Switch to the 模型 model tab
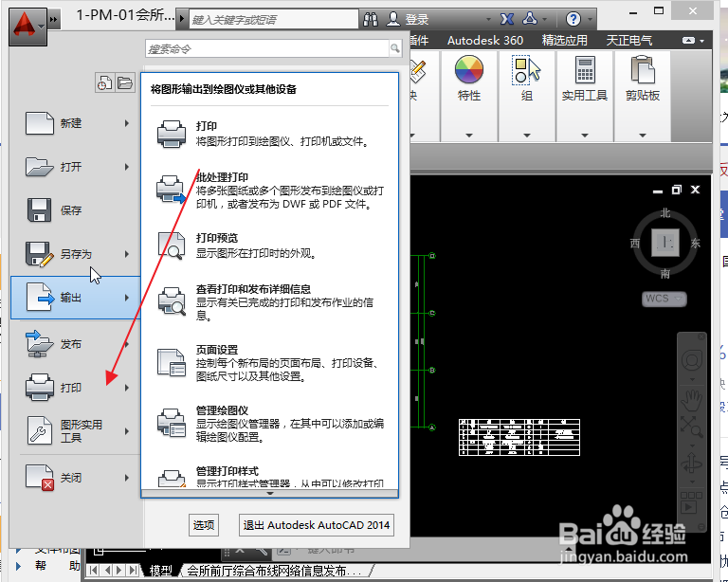This screenshot has width=728, height=582. [x=160, y=571]
